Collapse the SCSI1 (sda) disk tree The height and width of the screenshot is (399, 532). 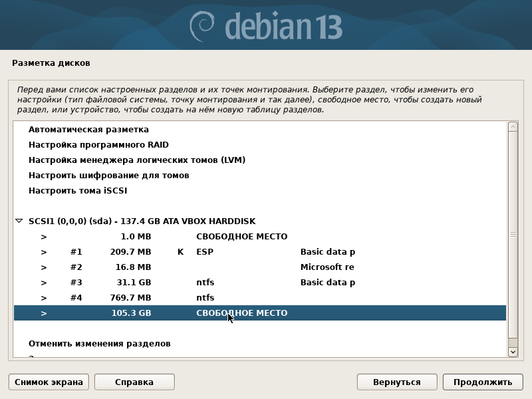pos(19,221)
